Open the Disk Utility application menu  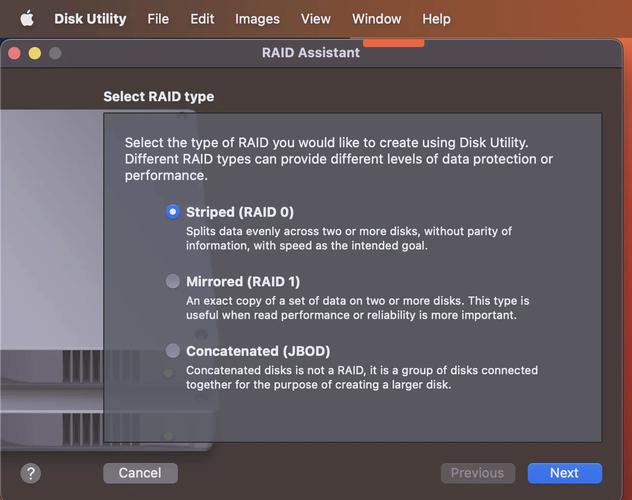[x=90, y=19]
